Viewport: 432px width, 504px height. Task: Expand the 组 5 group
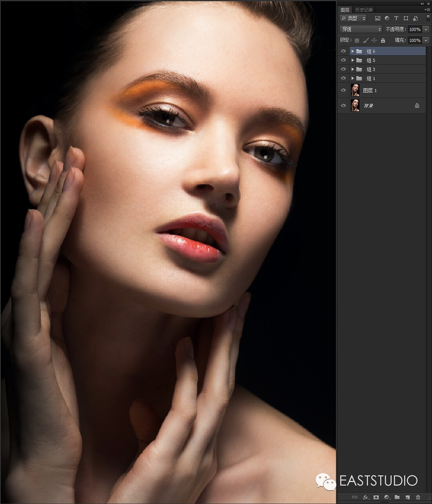pos(352,60)
